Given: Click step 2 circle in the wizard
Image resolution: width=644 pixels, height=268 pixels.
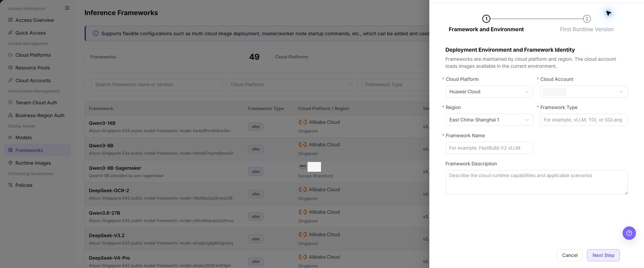Looking at the screenshot, I should 587,19.
